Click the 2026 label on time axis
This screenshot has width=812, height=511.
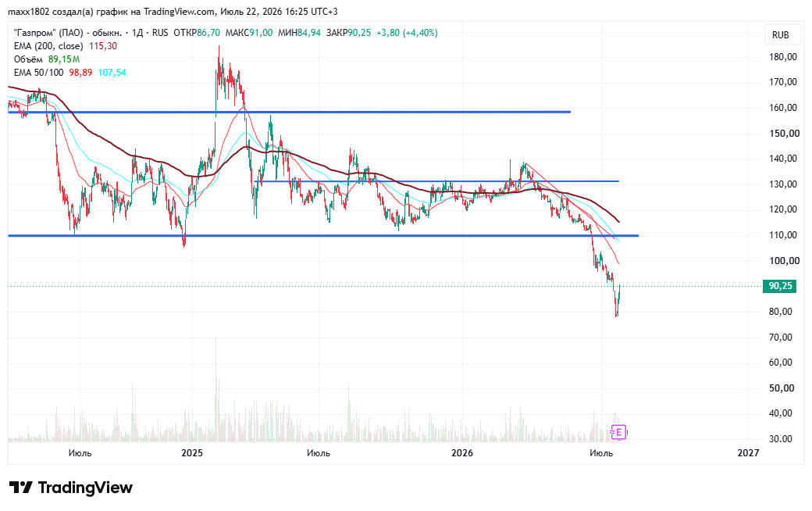coord(462,453)
